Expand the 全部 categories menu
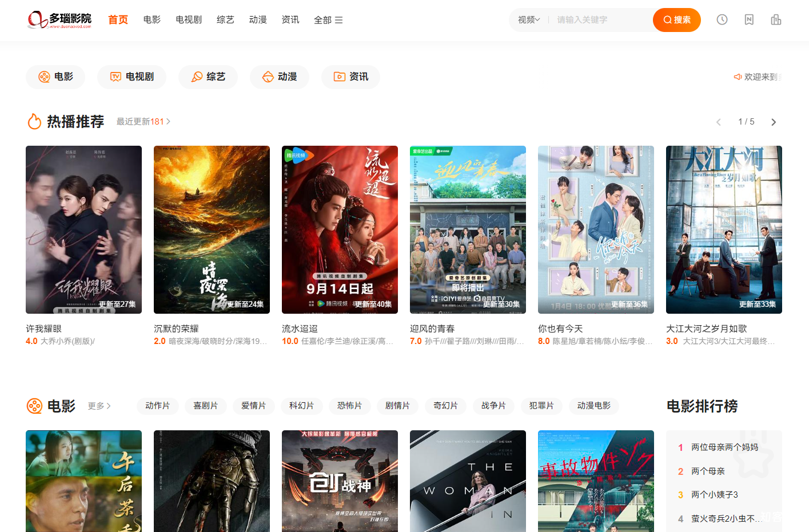The height and width of the screenshot is (532, 809). pyautogui.click(x=328, y=20)
